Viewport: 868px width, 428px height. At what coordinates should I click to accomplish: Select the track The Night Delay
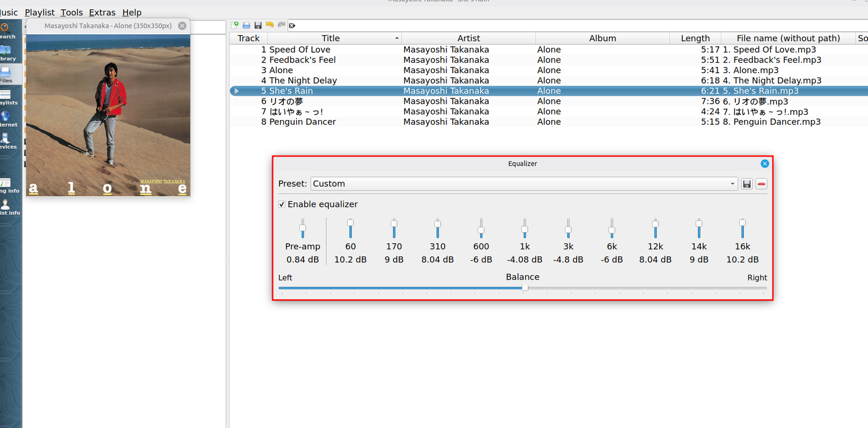click(303, 81)
